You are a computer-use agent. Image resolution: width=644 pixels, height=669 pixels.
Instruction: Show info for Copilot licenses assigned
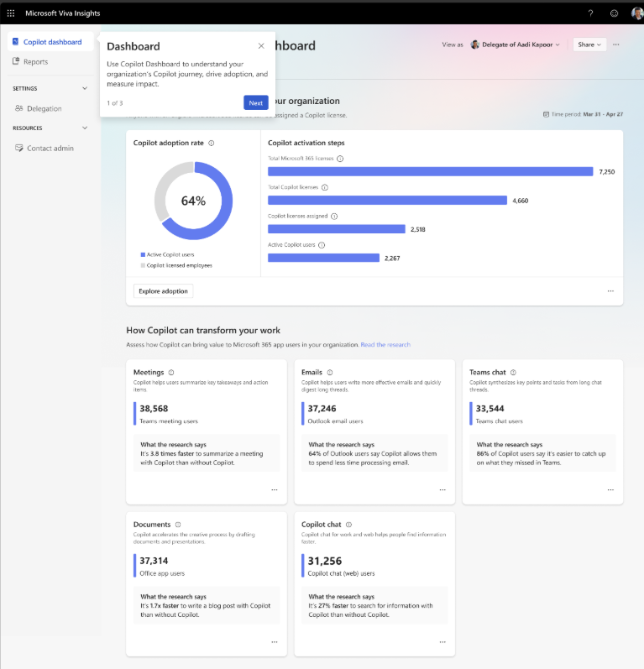click(334, 217)
